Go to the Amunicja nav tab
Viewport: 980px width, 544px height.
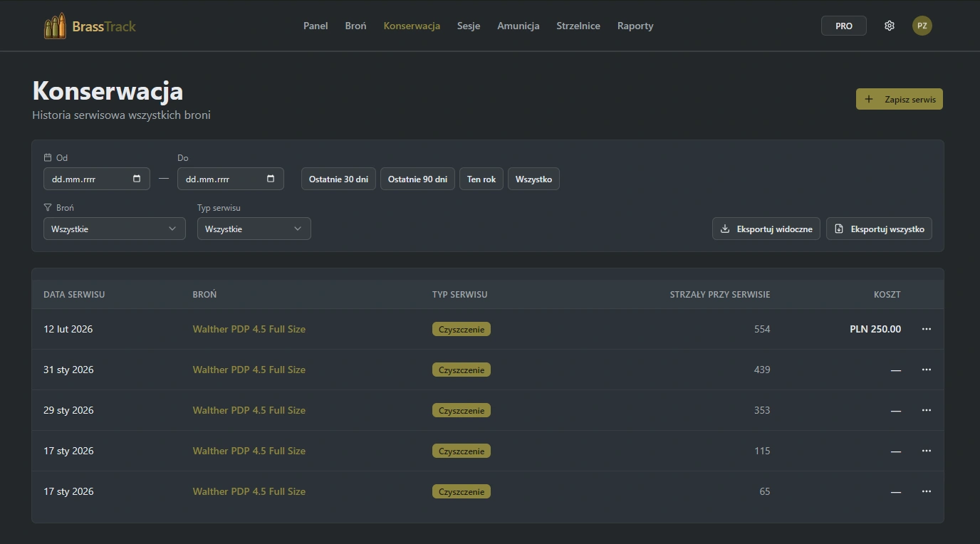click(518, 26)
